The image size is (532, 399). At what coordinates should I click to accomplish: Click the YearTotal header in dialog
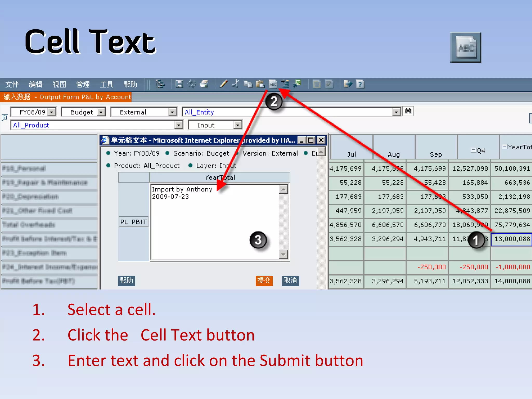pyautogui.click(x=220, y=177)
